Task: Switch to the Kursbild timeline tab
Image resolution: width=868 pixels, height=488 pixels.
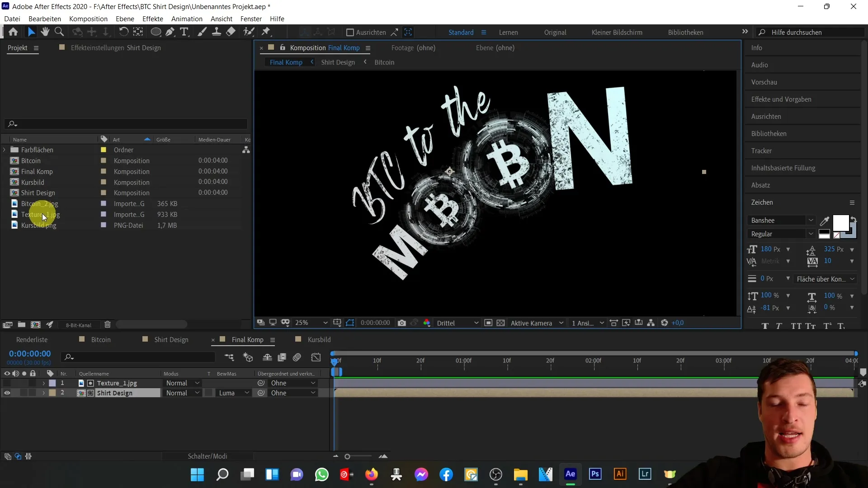Action: [x=319, y=340]
